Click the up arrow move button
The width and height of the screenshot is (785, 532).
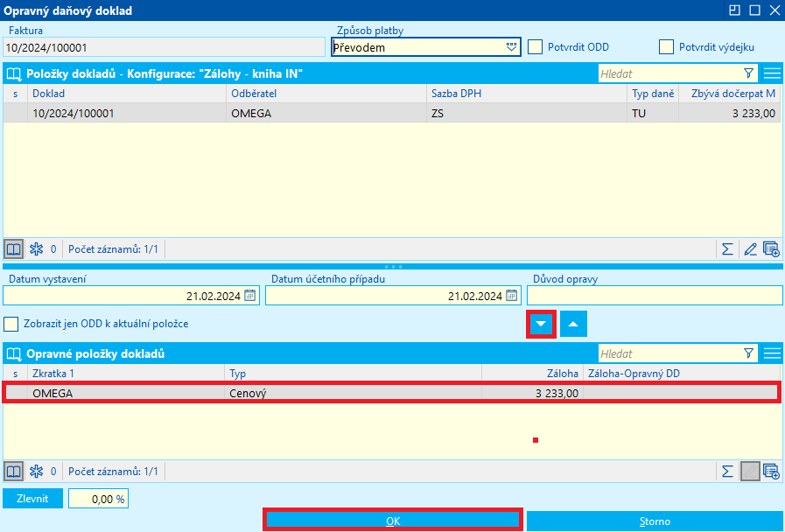coord(573,324)
